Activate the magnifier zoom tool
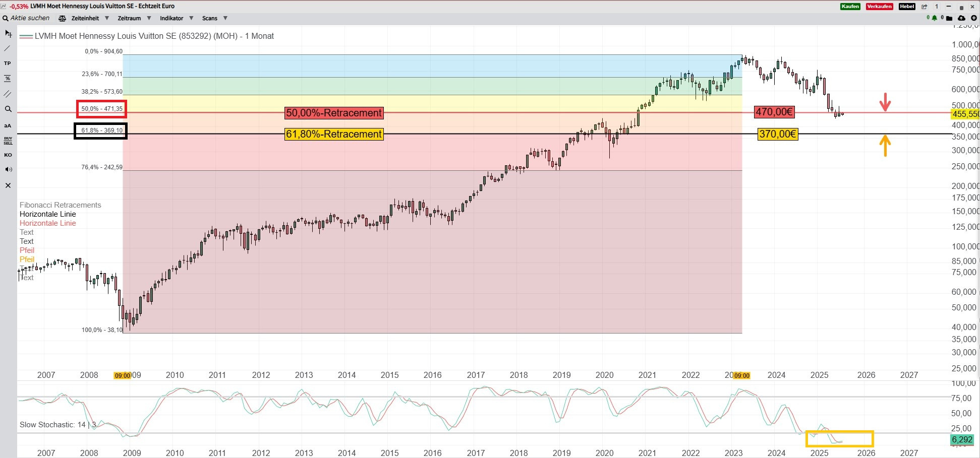The width and height of the screenshot is (980, 458). pos(8,109)
